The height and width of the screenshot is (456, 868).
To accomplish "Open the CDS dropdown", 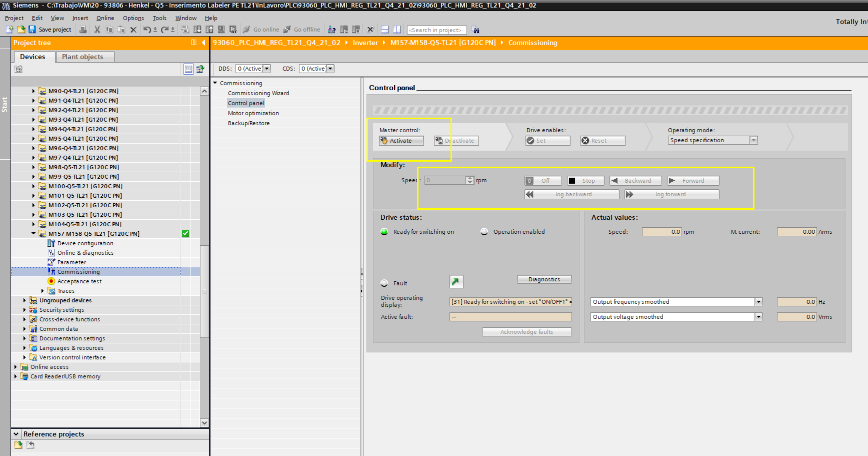I will (x=330, y=69).
